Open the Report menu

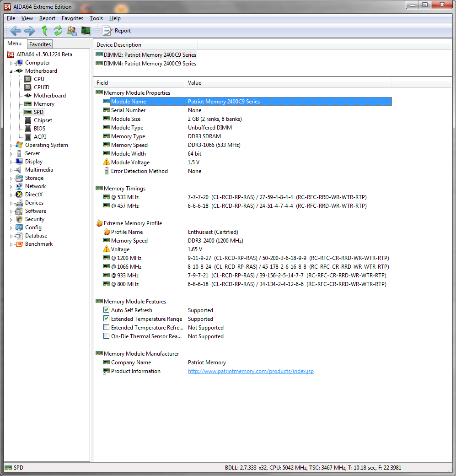point(47,18)
